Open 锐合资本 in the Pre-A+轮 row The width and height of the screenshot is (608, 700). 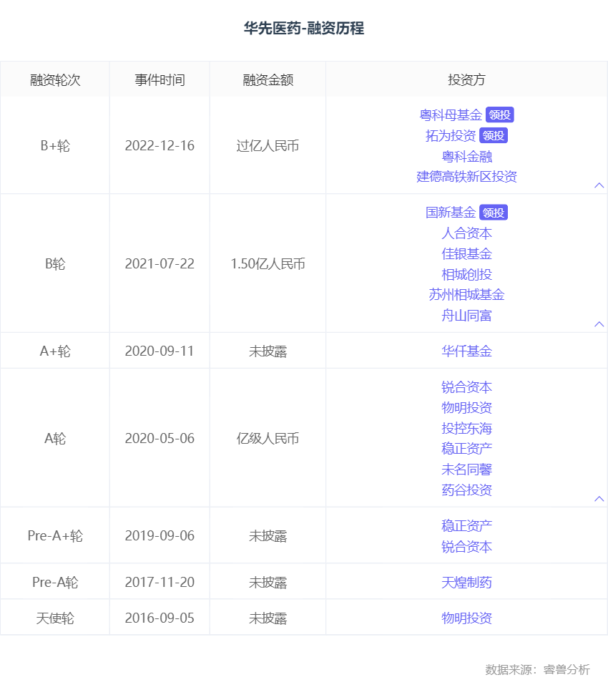click(466, 547)
